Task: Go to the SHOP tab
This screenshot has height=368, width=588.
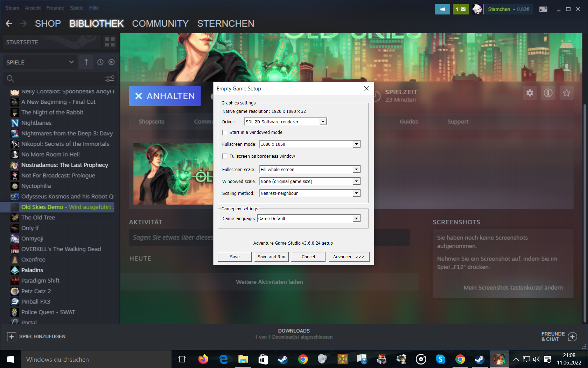Action: [48, 23]
